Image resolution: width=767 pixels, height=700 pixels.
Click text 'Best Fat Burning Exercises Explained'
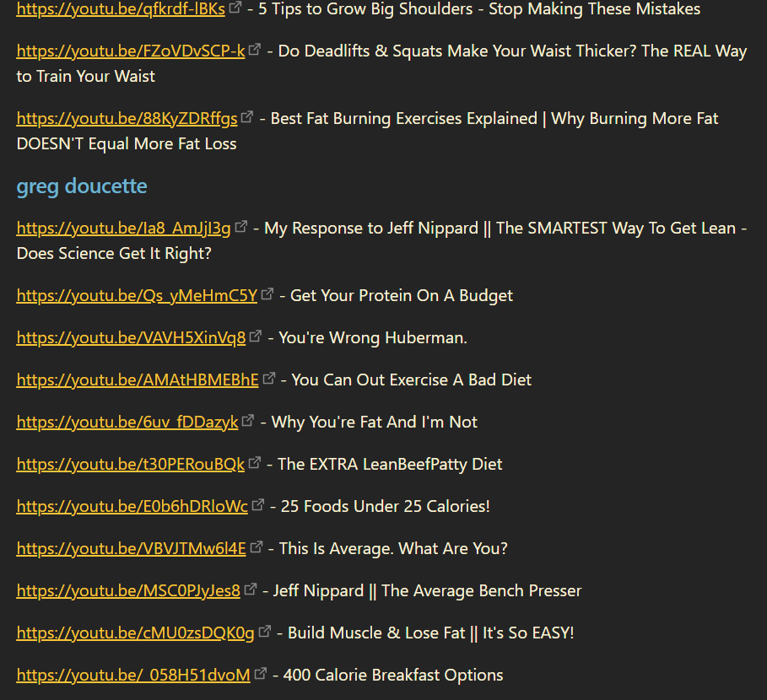click(x=404, y=118)
